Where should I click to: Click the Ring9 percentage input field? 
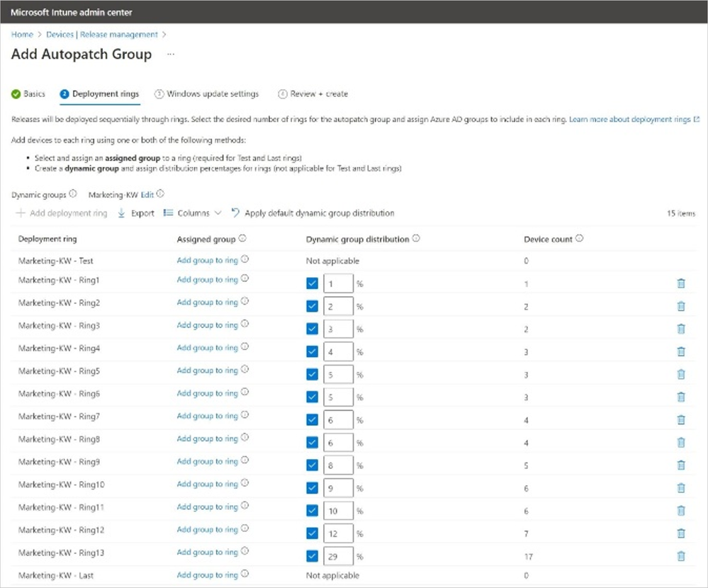coord(337,465)
